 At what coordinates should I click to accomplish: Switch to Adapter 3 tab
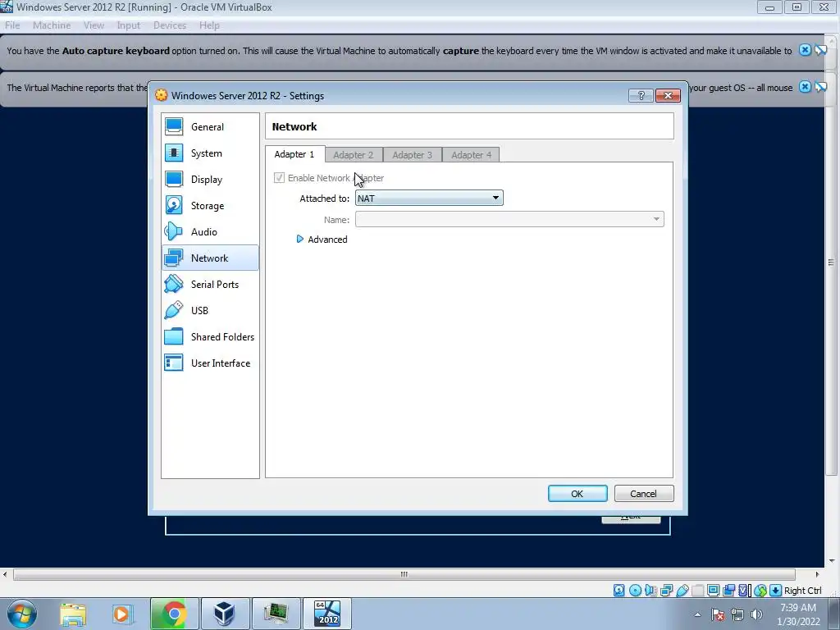pyautogui.click(x=413, y=155)
